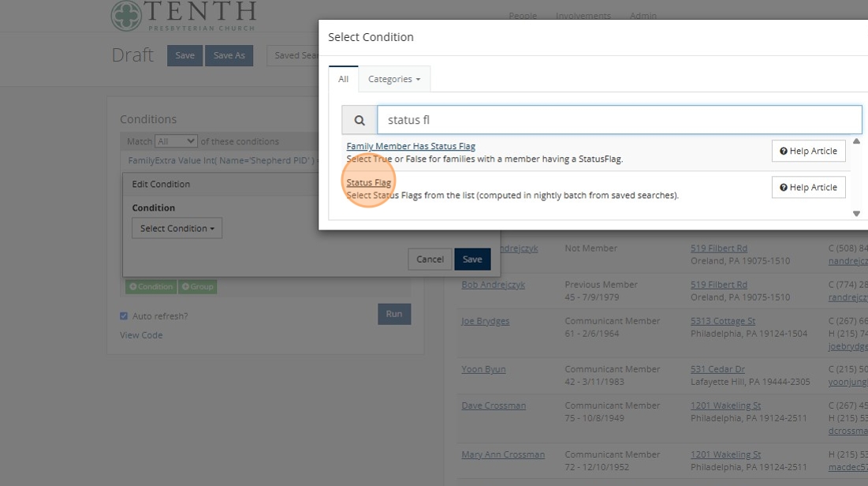Image resolution: width=868 pixels, height=486 pixels.
Task: Open the People menu
Action: 523,16
